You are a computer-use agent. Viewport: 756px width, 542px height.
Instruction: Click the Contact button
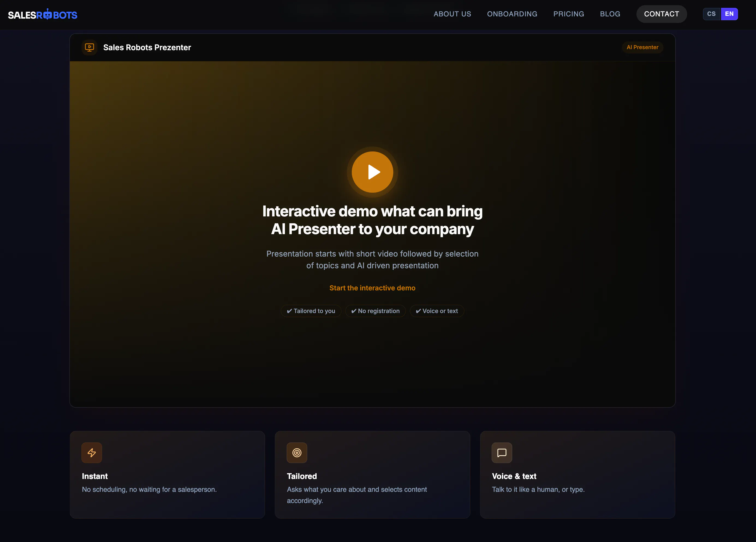coord(661,14)
